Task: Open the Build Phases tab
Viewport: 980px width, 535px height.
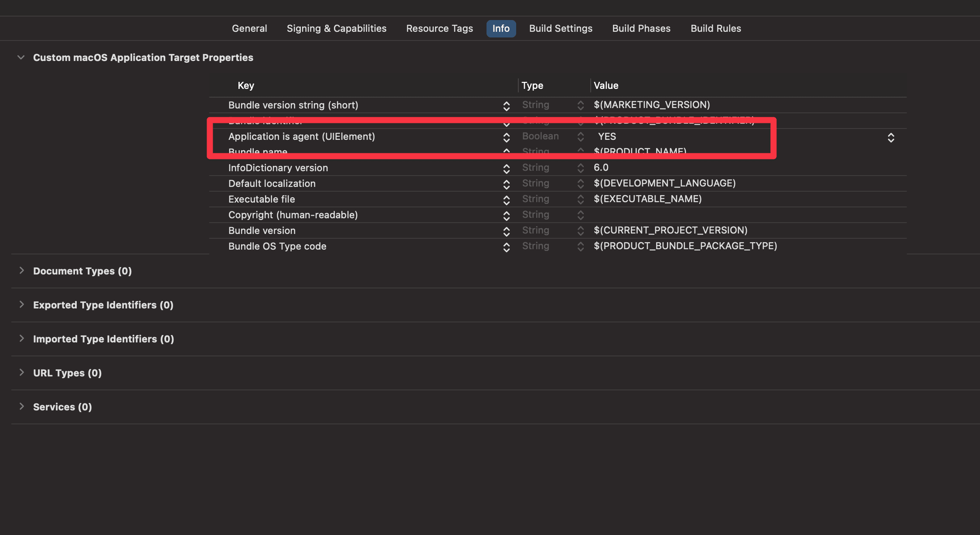Action: [641, 28]
